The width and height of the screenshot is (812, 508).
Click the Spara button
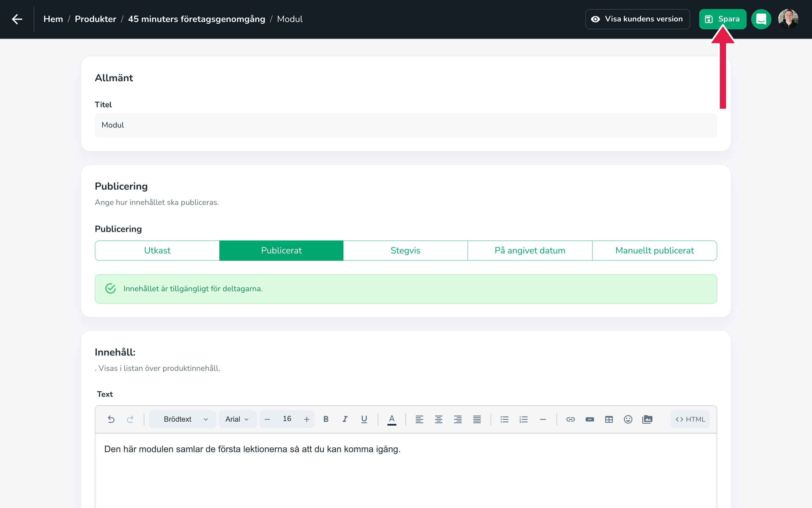click(722, 19)
